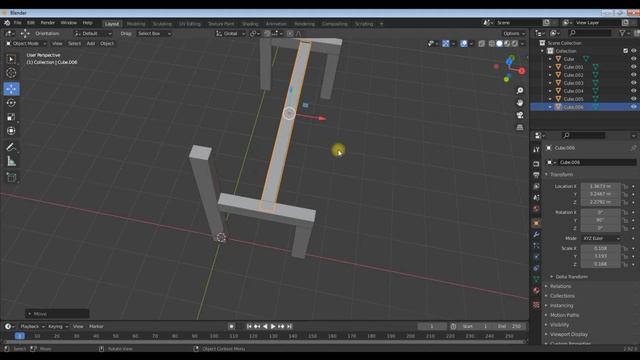Open the Default orientation dropdown
Viewport: 640px width, 360px height.
pos(93,33)
